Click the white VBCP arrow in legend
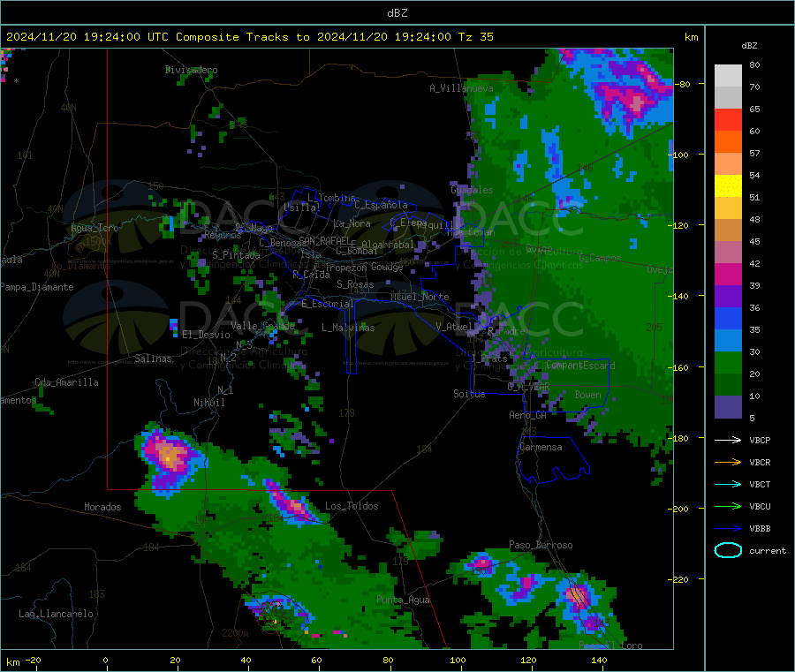Screen dimensions: 795x672 tap(728, 440)
